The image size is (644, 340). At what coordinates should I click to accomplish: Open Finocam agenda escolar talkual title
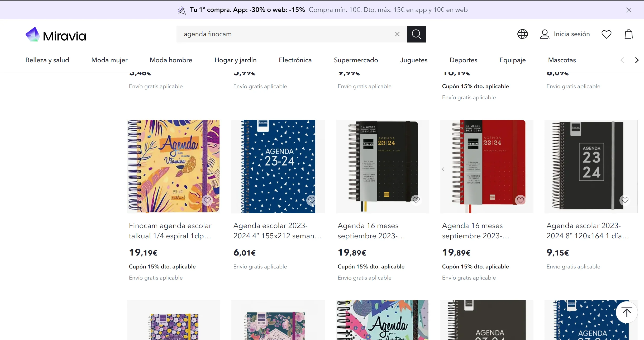[x=170, y=231]
